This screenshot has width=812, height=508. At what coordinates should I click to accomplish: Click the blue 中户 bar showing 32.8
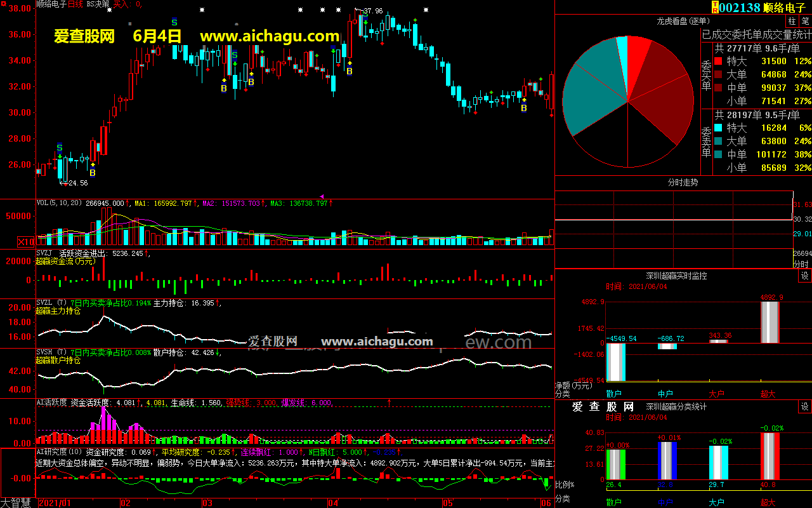click(x=667, y=461)
